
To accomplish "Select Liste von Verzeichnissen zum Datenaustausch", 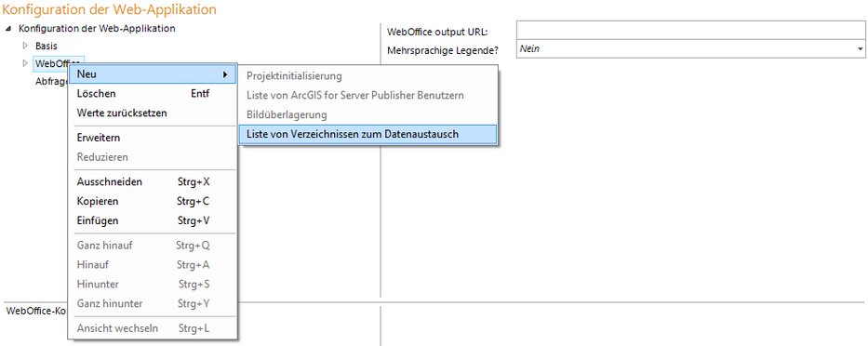I will click(x=368, y=134).
